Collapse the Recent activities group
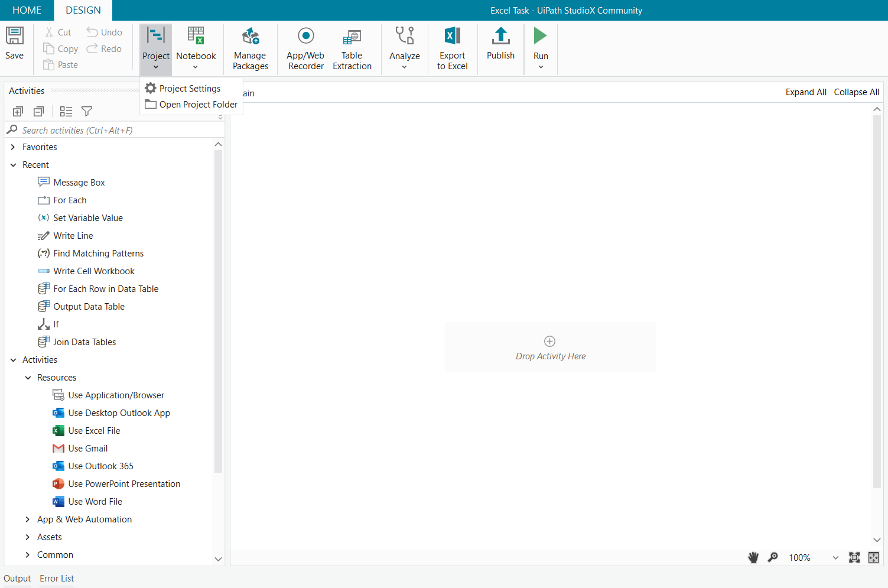This screenshot has width=888, height=588. point(13,165)
